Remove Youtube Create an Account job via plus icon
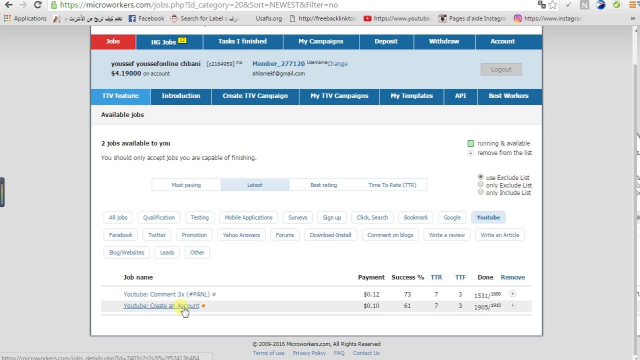Image resolution: width=640 pixels, height=360 pixels. tap(513, 305)
